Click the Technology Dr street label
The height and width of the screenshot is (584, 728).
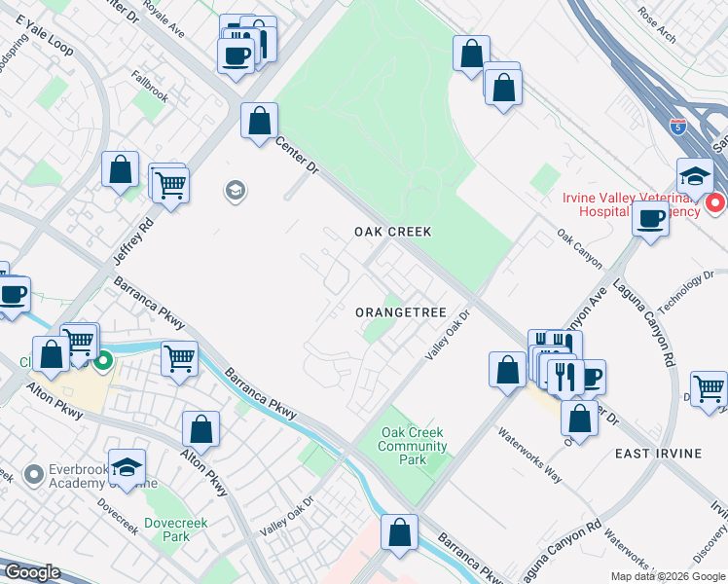[686, 292]
